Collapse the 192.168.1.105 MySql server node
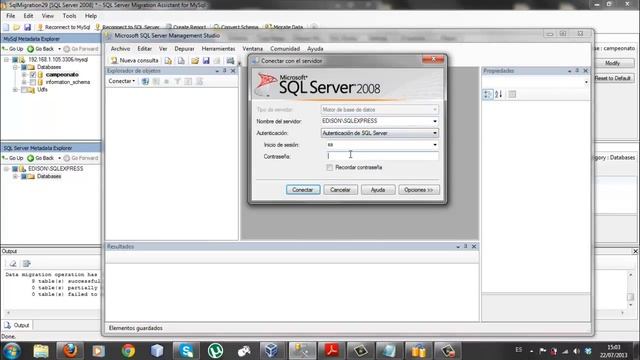The width and height of the screenshot is (640, 360). pyautogui.click(x=7, y=60)
